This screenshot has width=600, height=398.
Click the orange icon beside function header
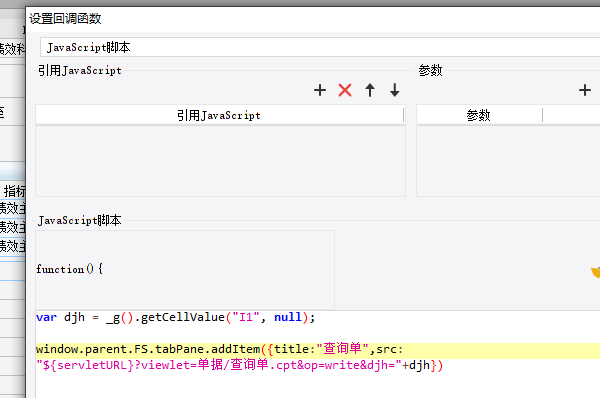pos(595,272)
